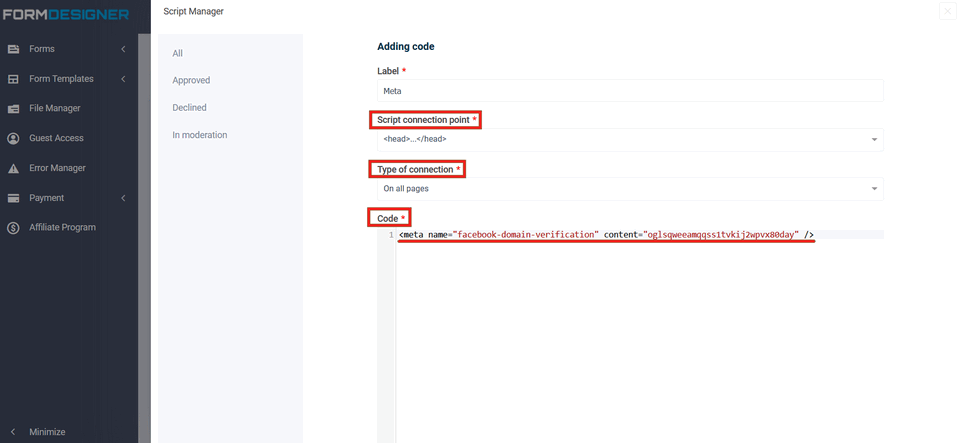Click the Guest Access user icon
The image size is (959, 443).
click(x=13, y=138)
